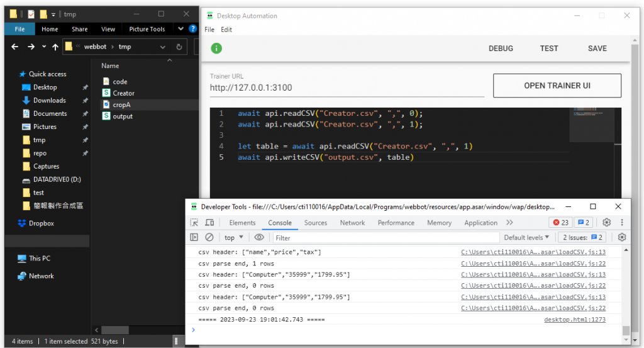Screen dimensions: 644x348
Task: Toggle the device toolbar icon in DevTools
Action: point(209,223)
